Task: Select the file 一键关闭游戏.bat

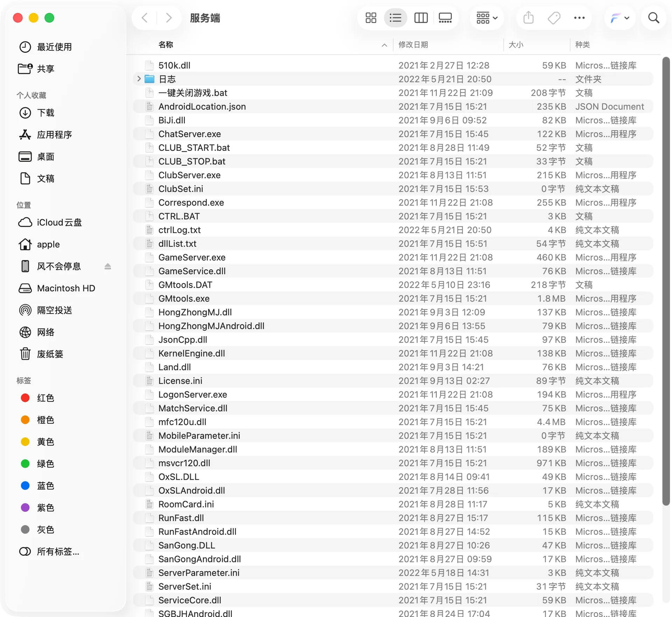Action: coord(393,93)
